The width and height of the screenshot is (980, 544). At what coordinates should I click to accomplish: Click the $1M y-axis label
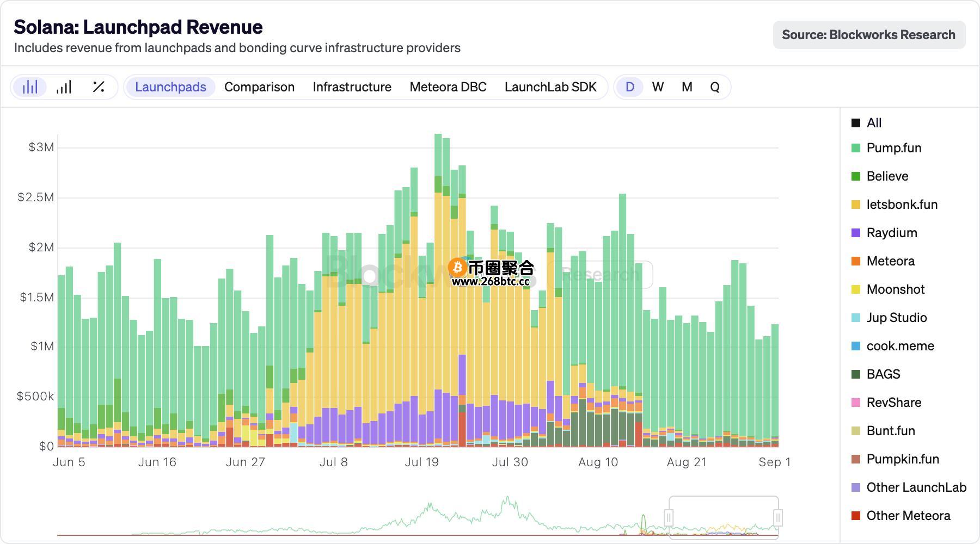pos(42,347)
